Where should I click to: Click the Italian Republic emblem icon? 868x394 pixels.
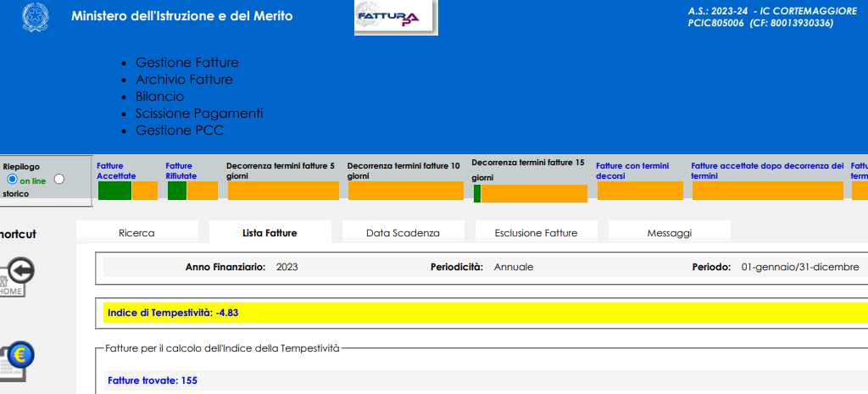pyautogui.click(x=36, y=17)
